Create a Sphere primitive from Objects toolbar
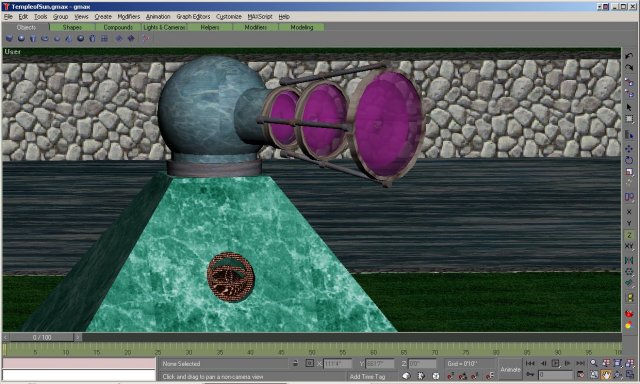 click(21, 38)
